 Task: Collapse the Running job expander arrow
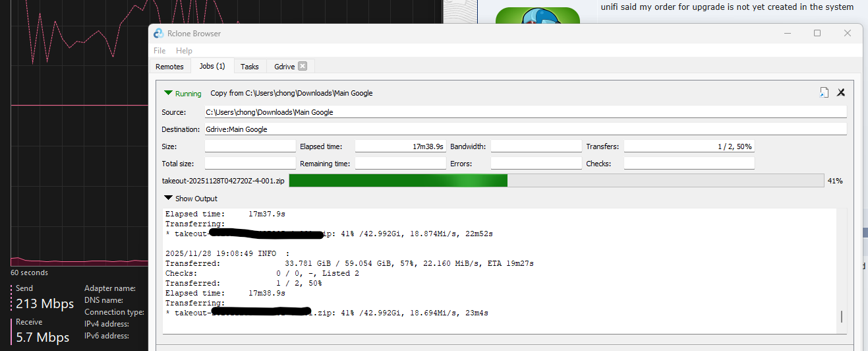click(169, 93)
